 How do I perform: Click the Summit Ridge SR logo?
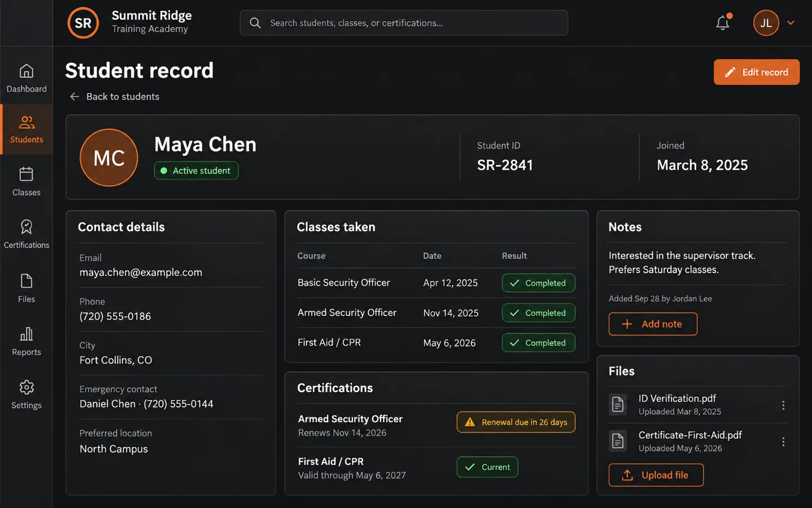83,23
